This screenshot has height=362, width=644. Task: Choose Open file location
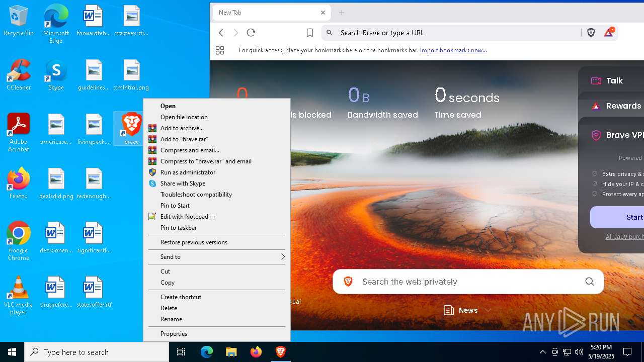[x=217, y=117]
